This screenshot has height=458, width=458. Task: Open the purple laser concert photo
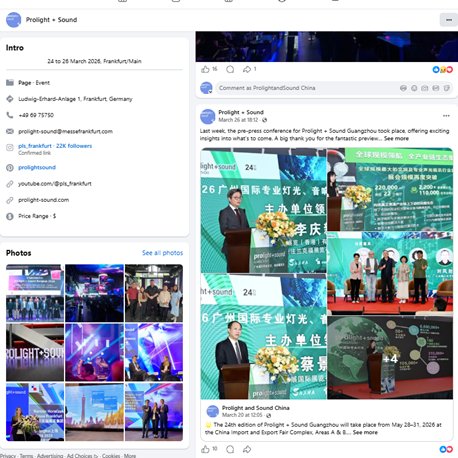[x=94, y=352]
